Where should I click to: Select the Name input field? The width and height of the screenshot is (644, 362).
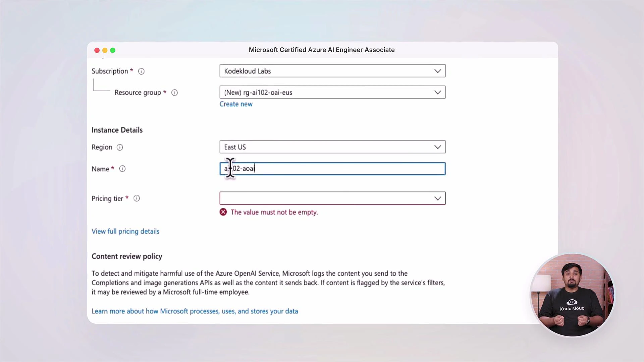332,169
